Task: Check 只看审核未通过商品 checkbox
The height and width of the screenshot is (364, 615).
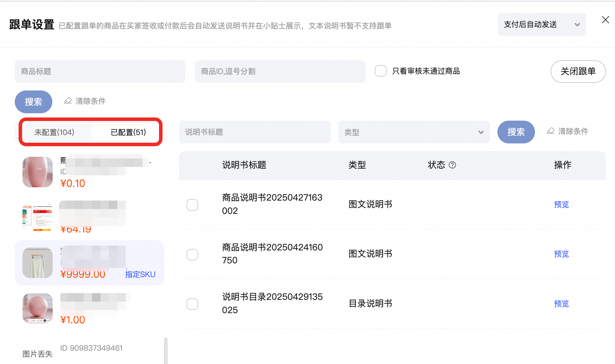Action: pyautogui.click(x=381, y=71)
